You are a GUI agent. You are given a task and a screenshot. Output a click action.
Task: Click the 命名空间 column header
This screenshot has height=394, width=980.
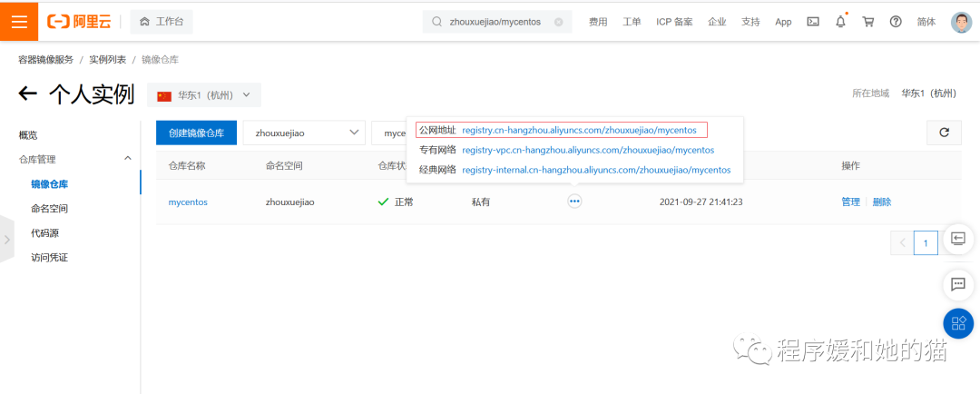pos(284,166)
